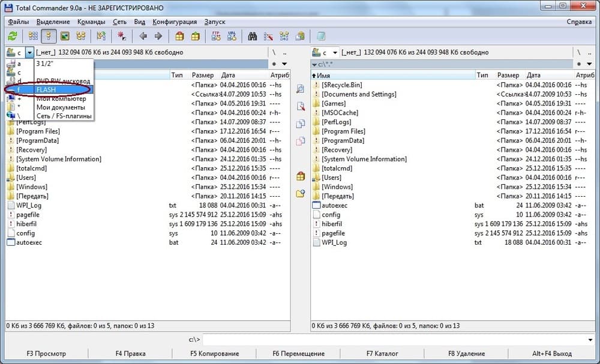Viewport: 600px width, 364px height.
Task: Open new URL connection toolbar icon
Action: click(x=232, y=37)
